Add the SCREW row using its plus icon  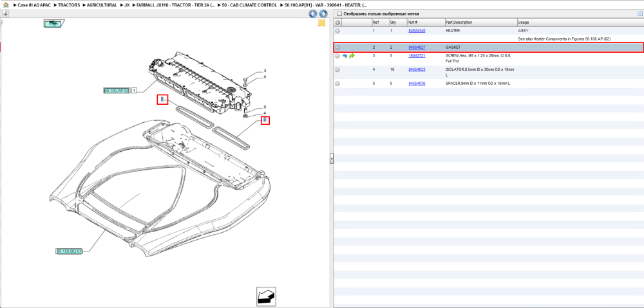pos(337,56)
